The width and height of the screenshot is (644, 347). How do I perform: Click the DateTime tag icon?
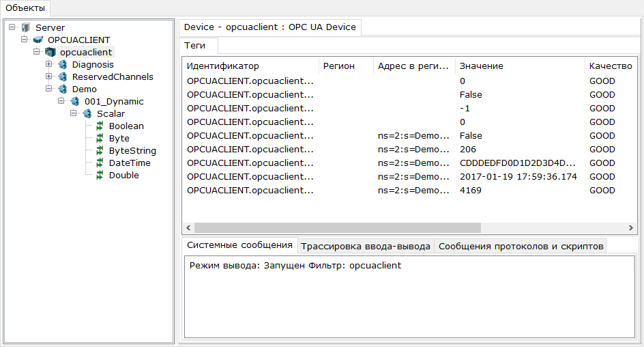click(100, 163)
